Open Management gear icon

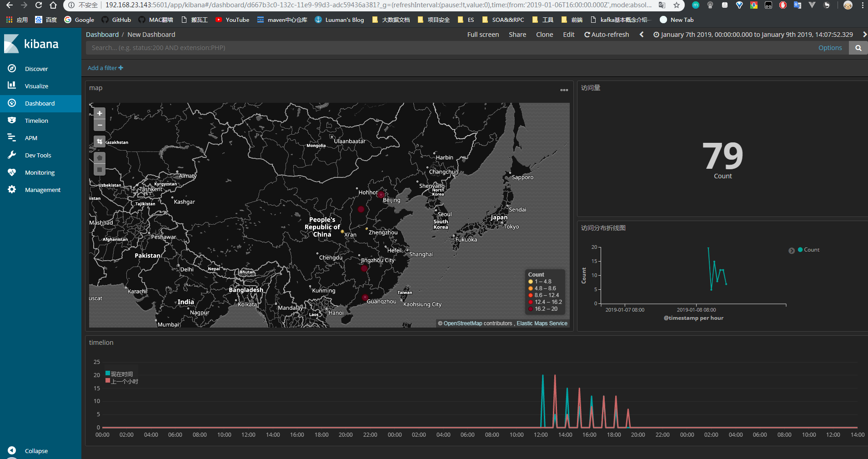12,190
